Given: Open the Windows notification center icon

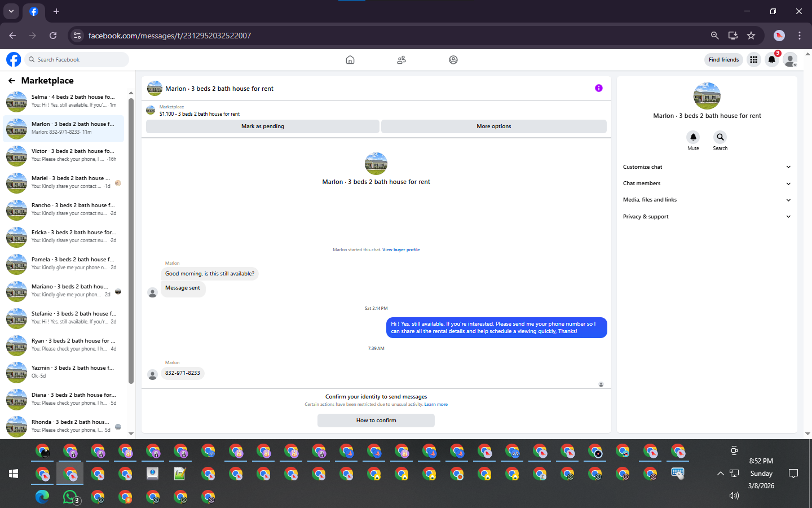Looking at the screenshot, I should [x=793, y=474].
